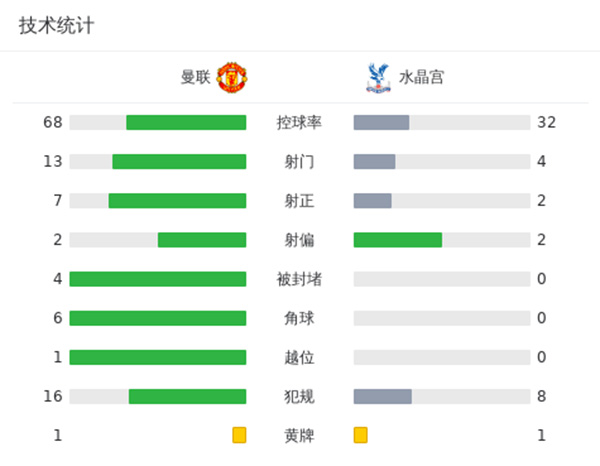The width and height of the screenshot is (600, 466).
Task: Click the 射门 stat label
Action: click(299, 162)
